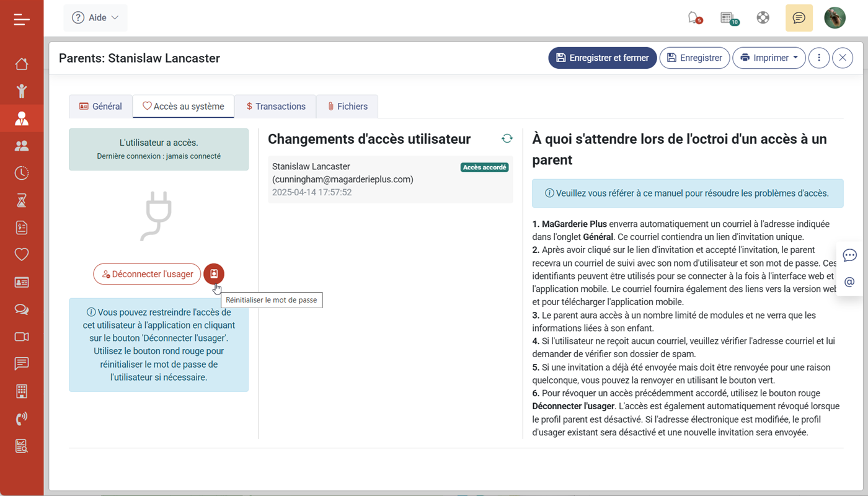Open the report search icon in the sidebar
This screenshot has width=868, height=496.
(x=22, y=446)
